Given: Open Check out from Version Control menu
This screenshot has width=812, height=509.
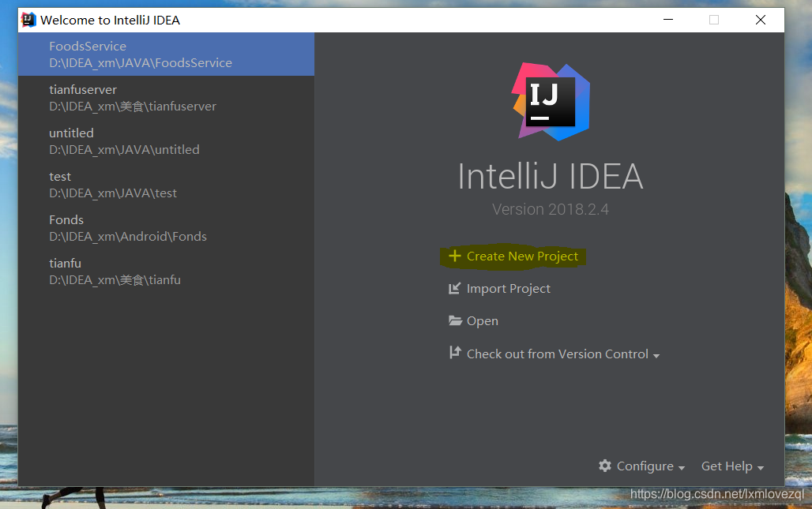Looking at the screenshot, I should 562,354.
